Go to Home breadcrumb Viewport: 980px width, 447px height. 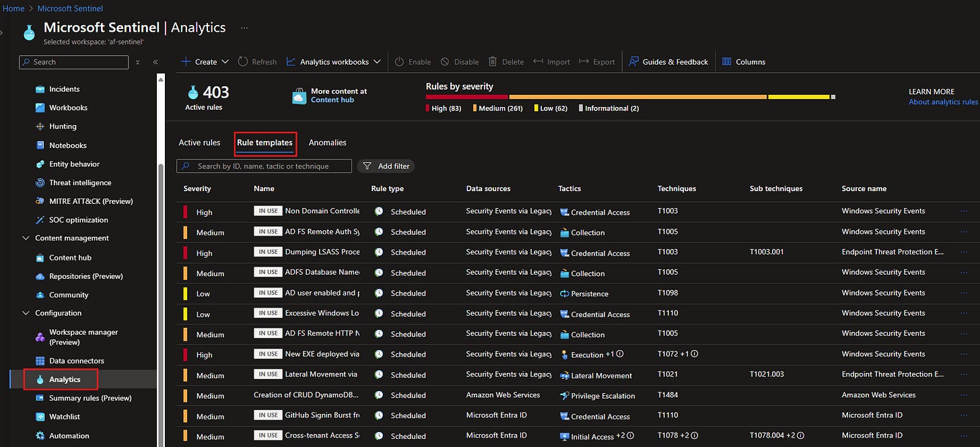13,9
